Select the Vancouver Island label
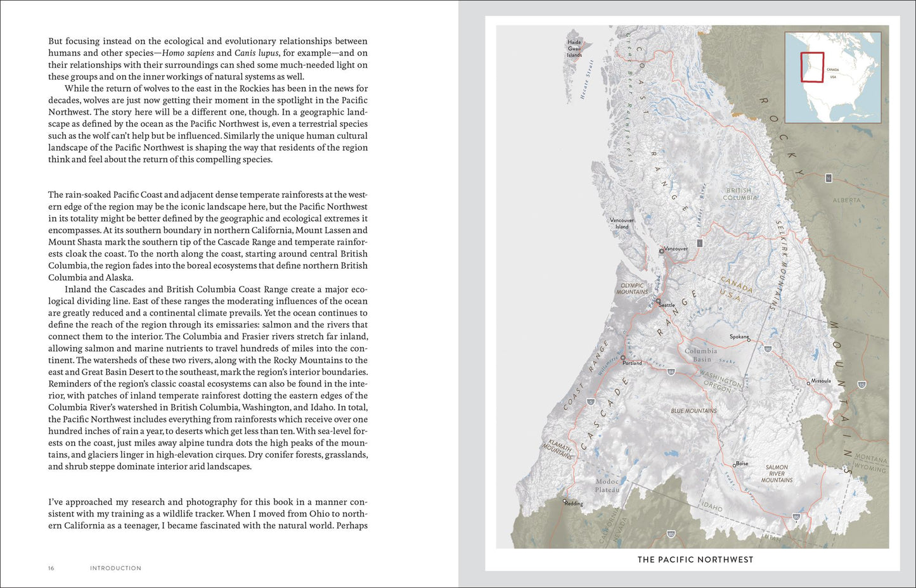Image resolution: width=916 pixels, height=588 pixels. coord(622,224)
